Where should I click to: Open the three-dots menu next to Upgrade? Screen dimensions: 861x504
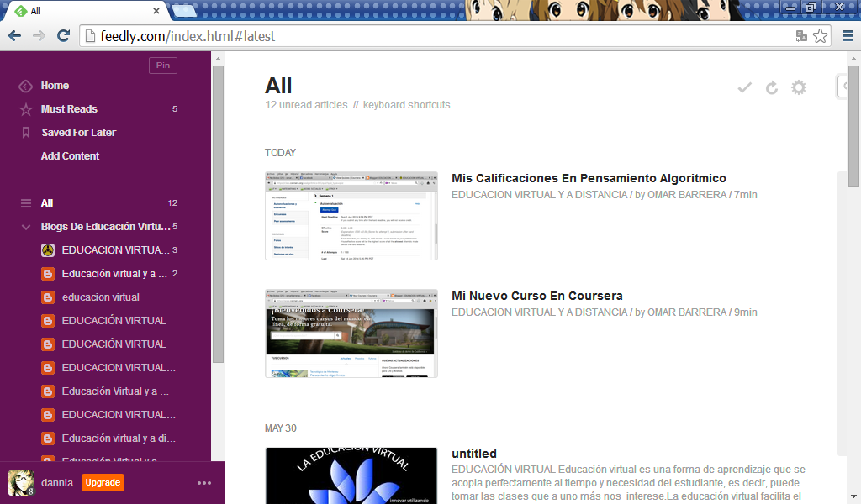point(204,483)
